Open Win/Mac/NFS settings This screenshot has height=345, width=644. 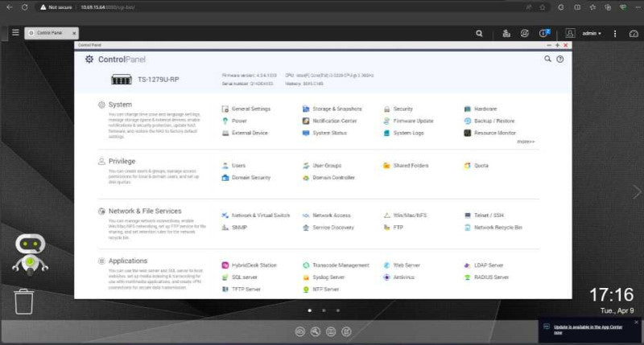point(405,216)
